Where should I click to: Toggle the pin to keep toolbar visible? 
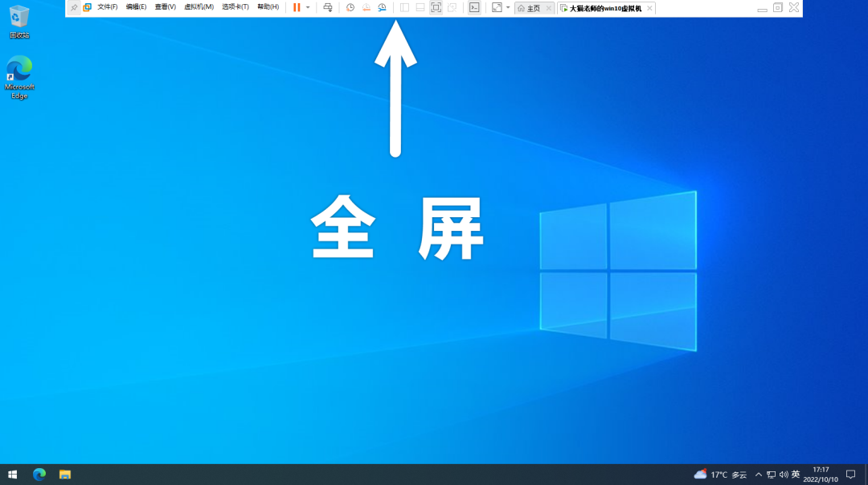75,7
